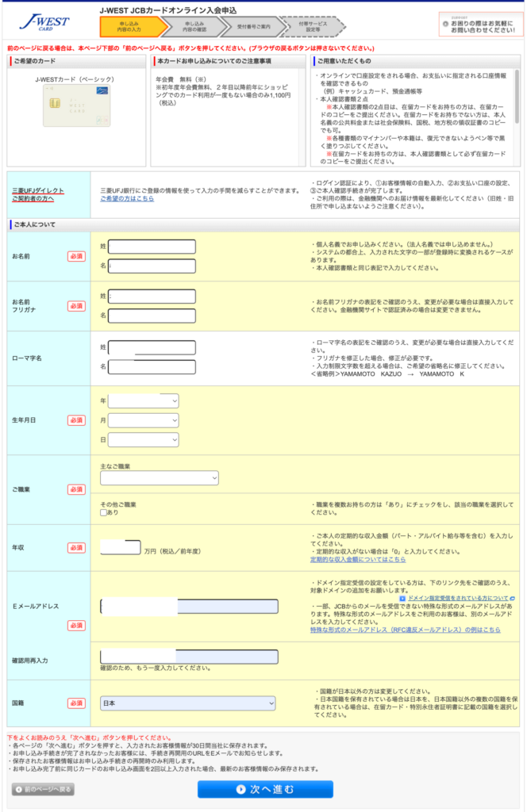The height and width of the screenshot is (812, 527).
Task: Click the 必須 badge next to ご職業
Action: point(76,489)
